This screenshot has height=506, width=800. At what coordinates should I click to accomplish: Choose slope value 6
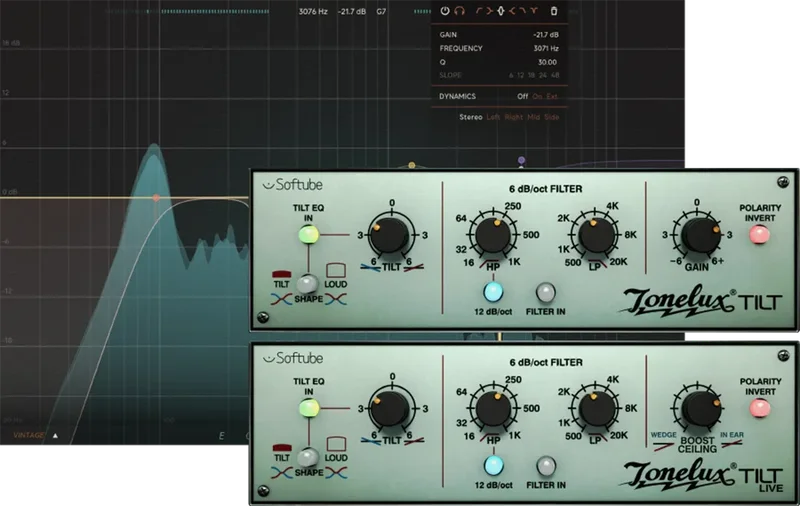coord(511,75)
